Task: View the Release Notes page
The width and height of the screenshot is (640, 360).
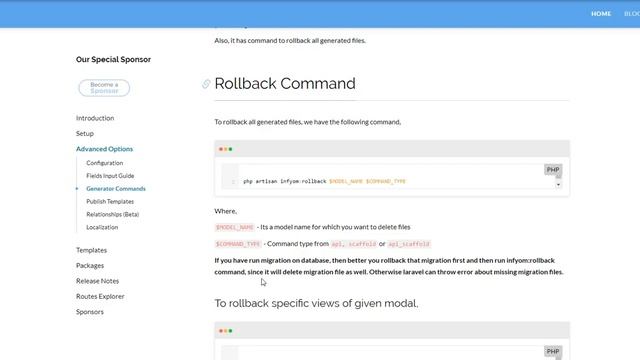Action: (x=98, y=281)
